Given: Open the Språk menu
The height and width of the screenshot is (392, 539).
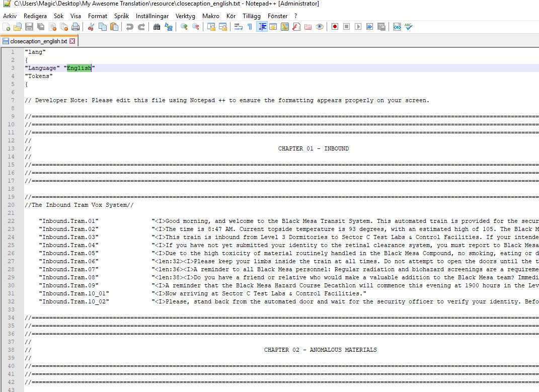Looking at the screenshot, I should click(121, 16).
